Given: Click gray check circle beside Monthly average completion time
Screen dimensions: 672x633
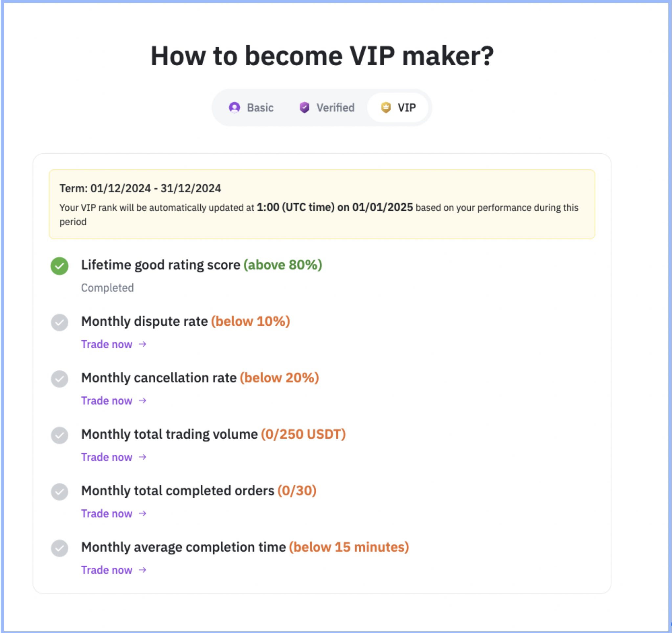Looking at the screenshot, I should pos(59,548).
